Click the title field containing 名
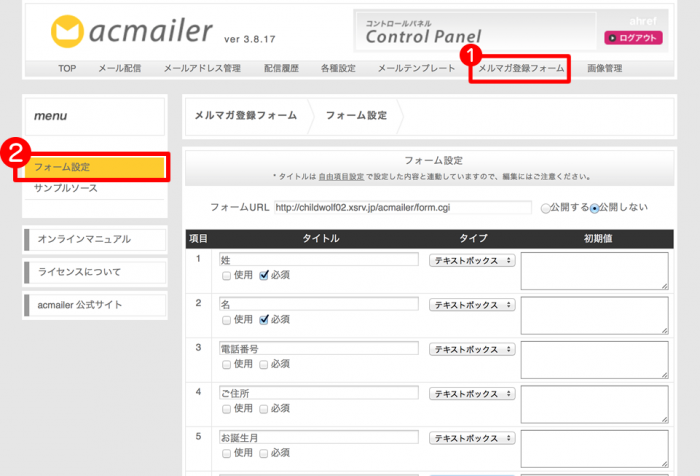The image size is (700, 476). click(x=319, y=304)
